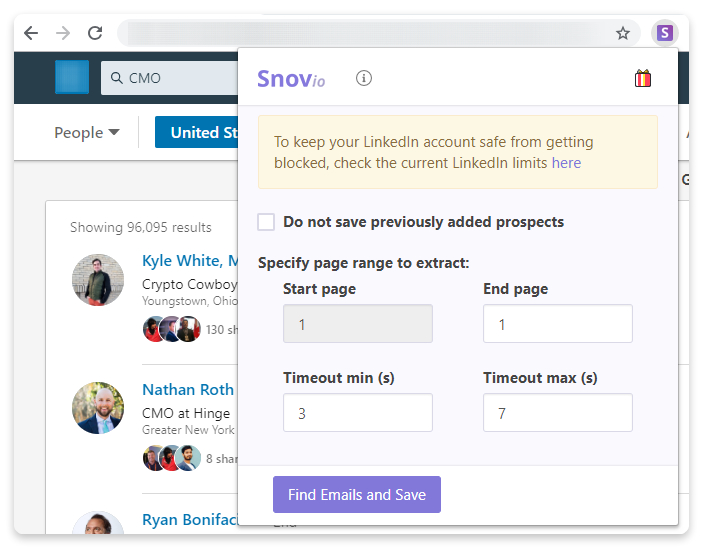Open the LinkedIn limits 'here' link
This screenshot has height=548, width=703.
point(566,163)
